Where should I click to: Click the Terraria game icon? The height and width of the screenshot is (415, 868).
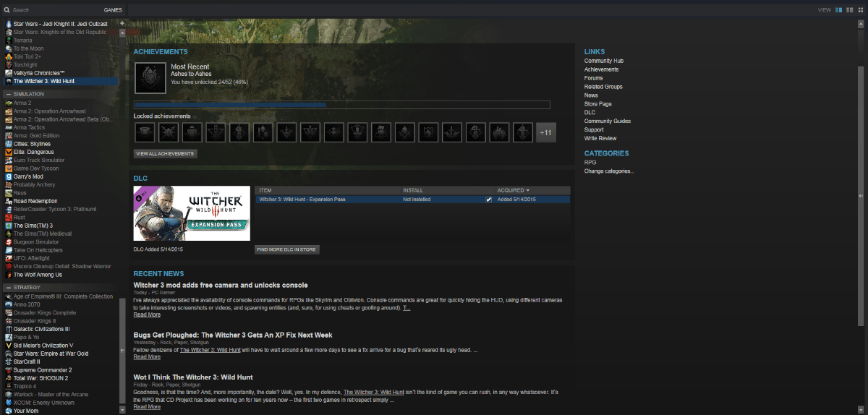[8, 40]
